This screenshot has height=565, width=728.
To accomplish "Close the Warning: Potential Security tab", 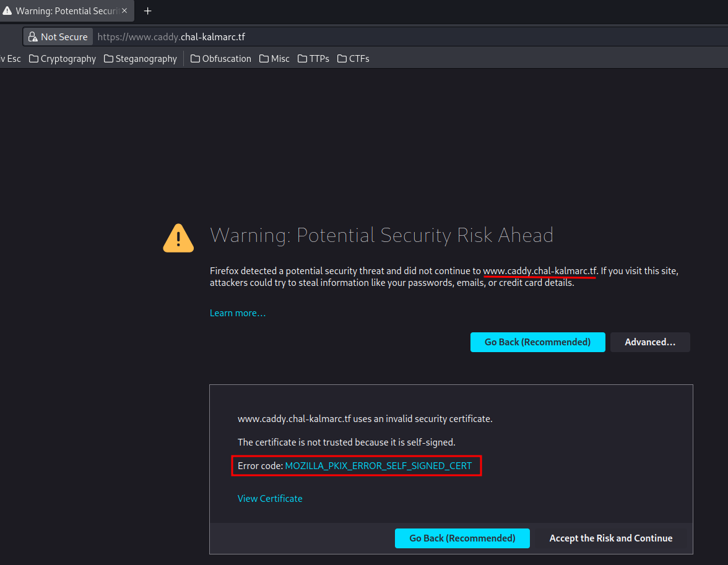I will click(124, 11).
